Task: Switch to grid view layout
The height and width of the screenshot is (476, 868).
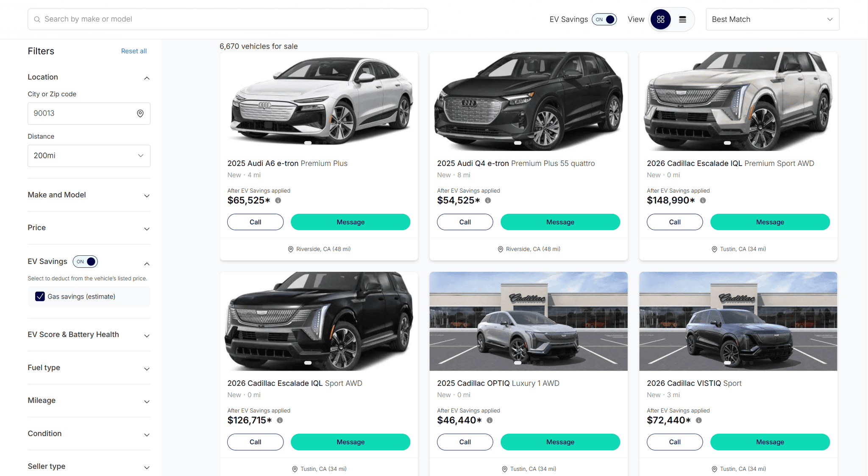Action: [x=660, y=19]
